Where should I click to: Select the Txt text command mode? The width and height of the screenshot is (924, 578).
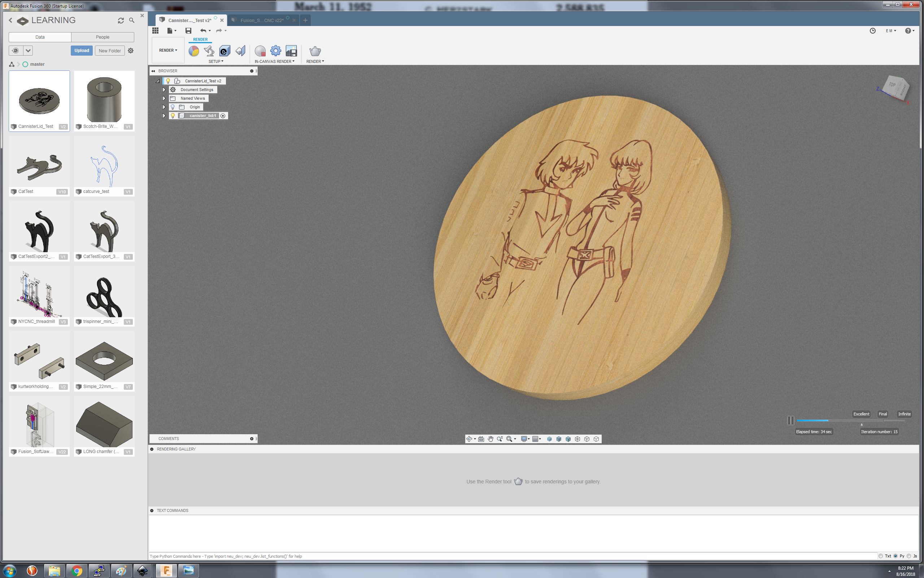pos(880,556)
